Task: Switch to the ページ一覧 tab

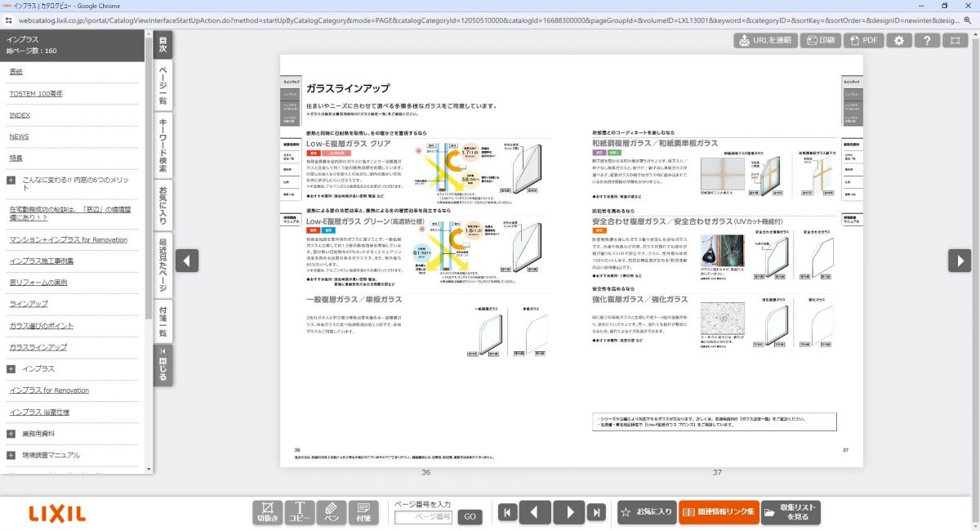Action: click(163, 86)
